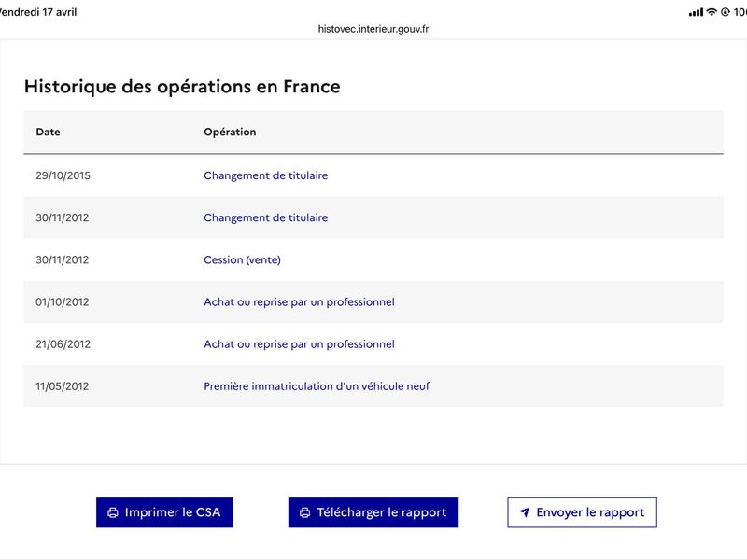Tap the Vendredi 17 avril date in the status bar
This screenshot has height=560, width=747.
(x=38, y=12)
